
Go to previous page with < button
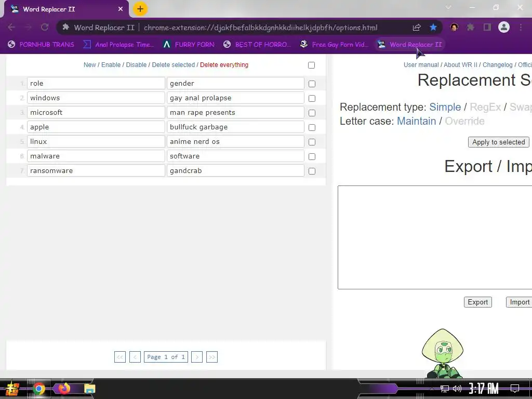pyautogui.click(x=135, y=357)
